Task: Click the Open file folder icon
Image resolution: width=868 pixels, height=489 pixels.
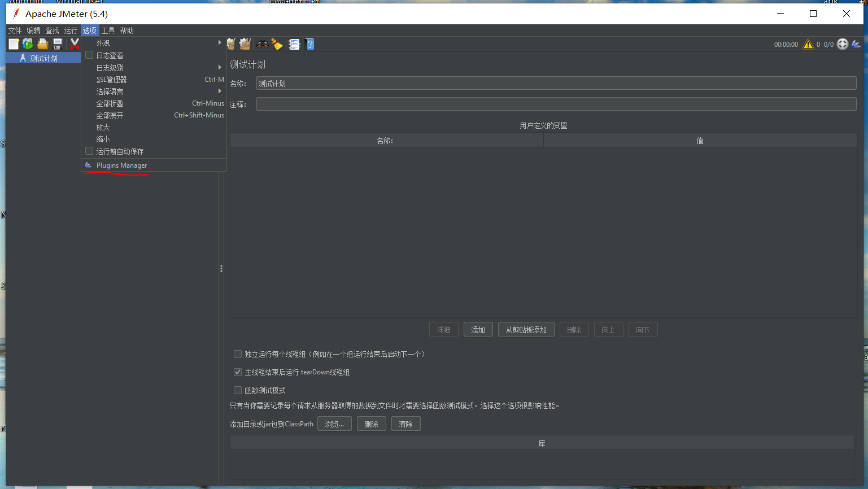Action: 42,44
